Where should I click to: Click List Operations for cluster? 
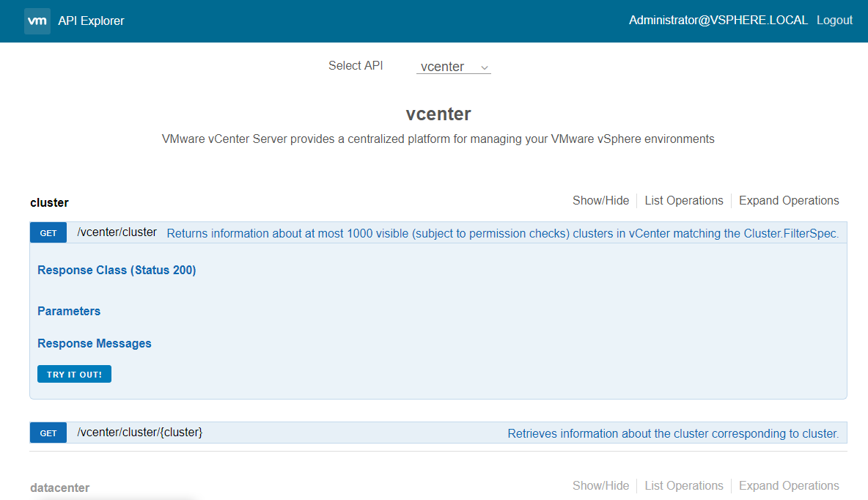(683, 201)
